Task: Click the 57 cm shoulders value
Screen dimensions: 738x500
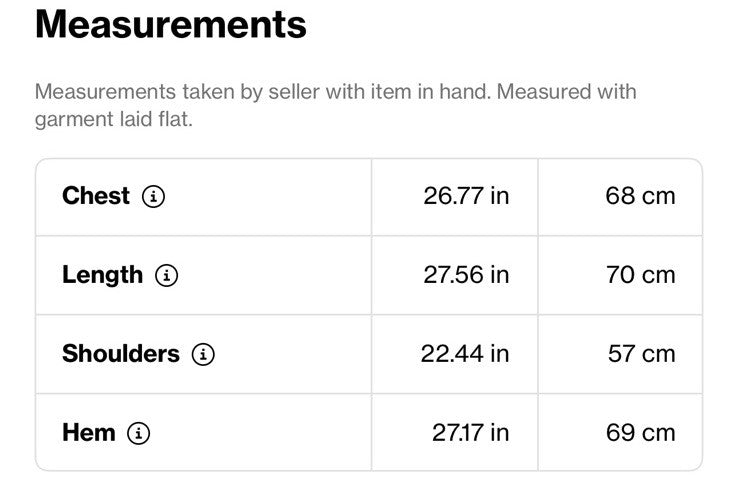Action: (x=642, y=354)
